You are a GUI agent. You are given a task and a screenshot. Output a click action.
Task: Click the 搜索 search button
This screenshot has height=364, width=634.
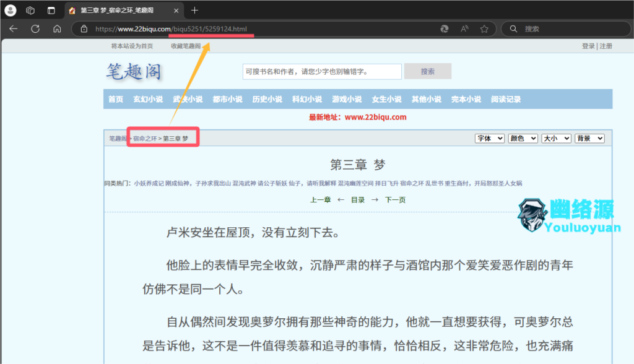[427, 71]
